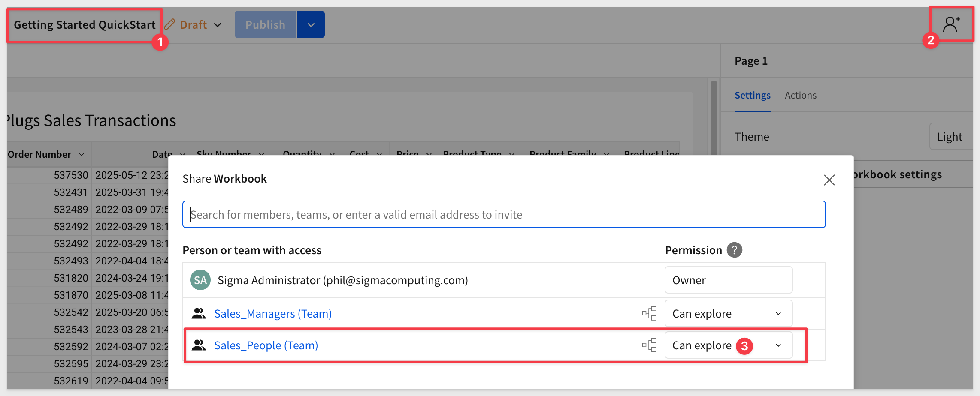This screenshot has height=396, width=980.
Task: Click the vertical scrollbar of the table
Action: click(x=714, y=118)
